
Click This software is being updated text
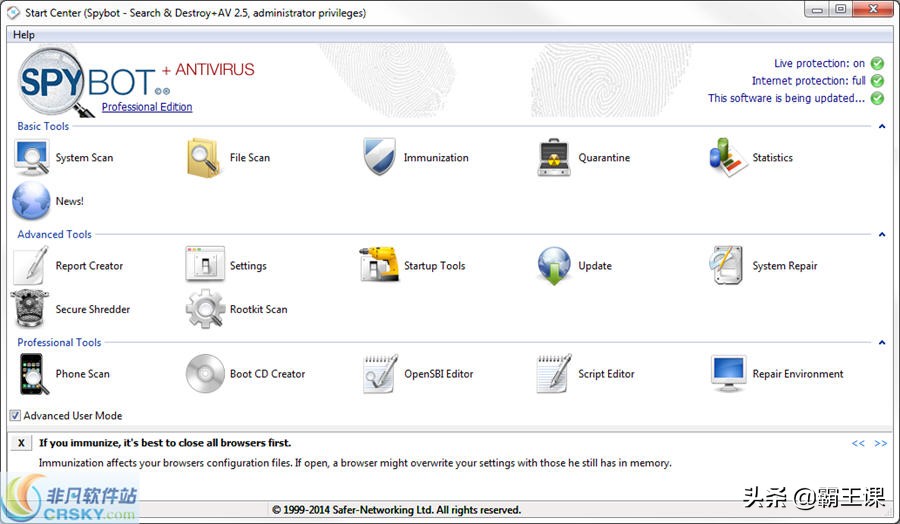(786, 98)
